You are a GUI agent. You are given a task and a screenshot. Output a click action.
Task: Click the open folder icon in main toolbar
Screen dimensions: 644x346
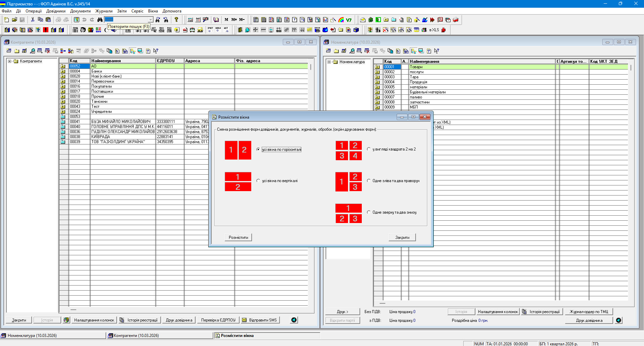14,20
